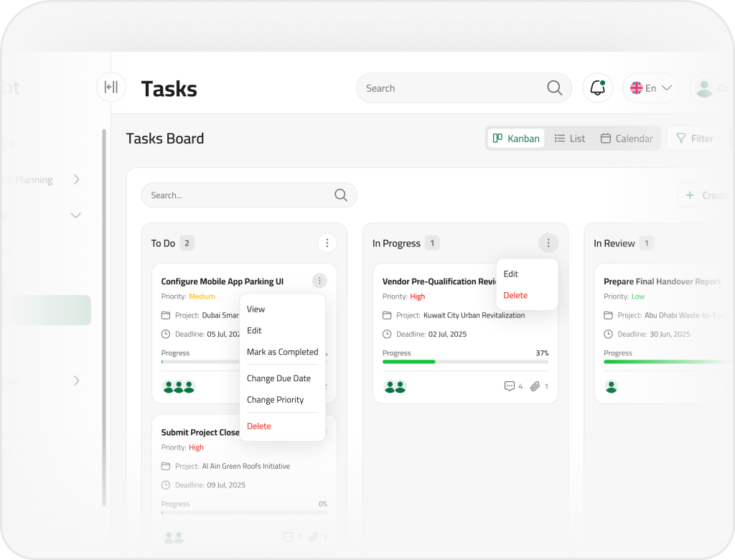Open Submit Project Close task title

click(200, 432)
